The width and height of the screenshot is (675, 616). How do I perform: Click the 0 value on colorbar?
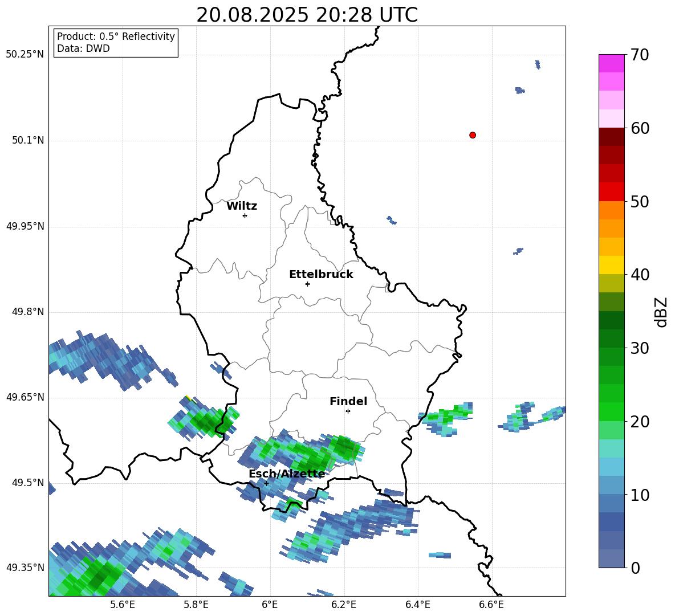click(635, 568)
